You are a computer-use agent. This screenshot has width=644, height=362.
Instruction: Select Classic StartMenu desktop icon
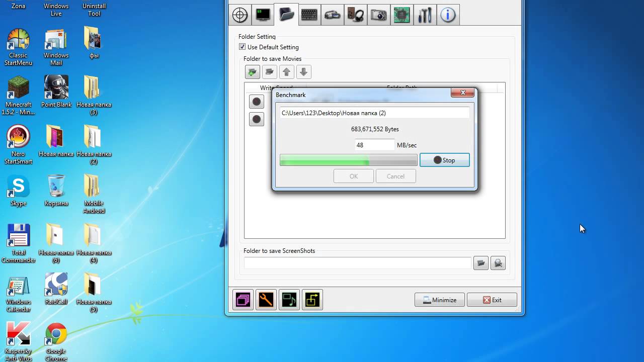pyautogui.click(x=18, y=47)
